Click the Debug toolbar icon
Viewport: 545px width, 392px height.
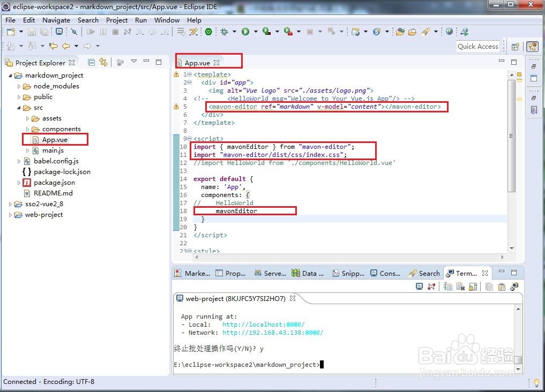tap(224, 31)
